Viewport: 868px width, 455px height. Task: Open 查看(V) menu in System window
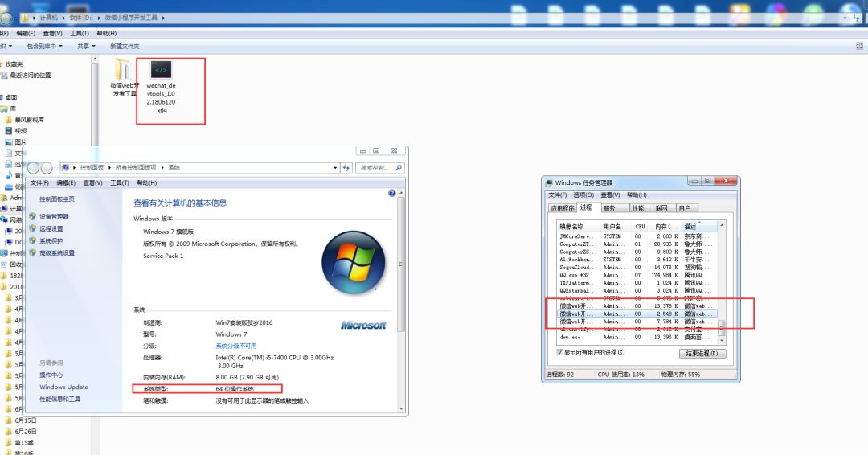(92, 182)
